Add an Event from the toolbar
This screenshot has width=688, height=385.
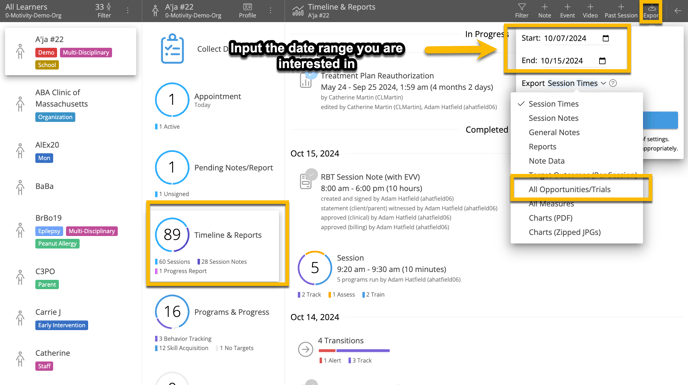[567, 11]
